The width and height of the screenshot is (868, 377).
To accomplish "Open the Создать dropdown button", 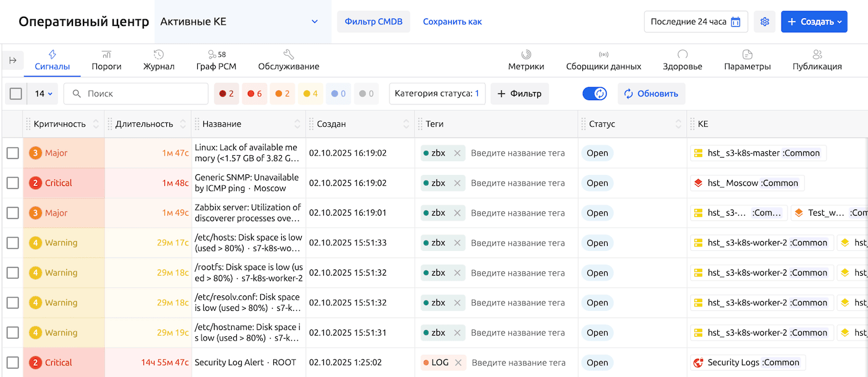I will 814,22.
